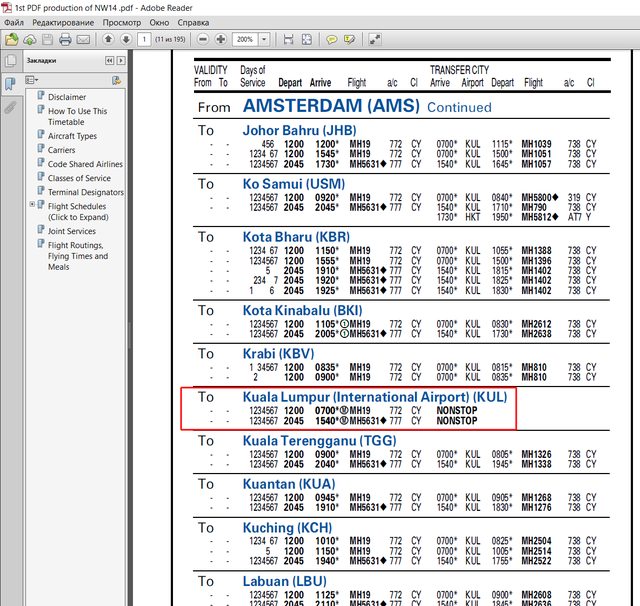This screenshot has height=606, width=640.
Task: Collapse the bookmarks panel with double arrow
Action: tap(109, 60)
